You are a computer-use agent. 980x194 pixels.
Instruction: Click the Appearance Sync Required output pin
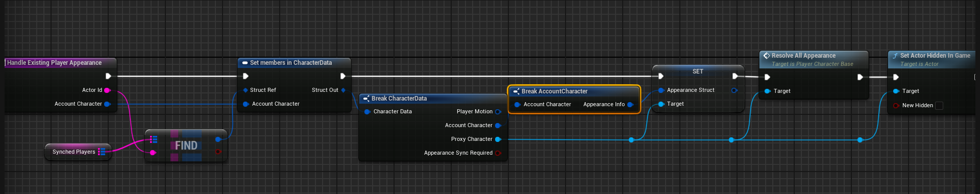tap(498, 153)
